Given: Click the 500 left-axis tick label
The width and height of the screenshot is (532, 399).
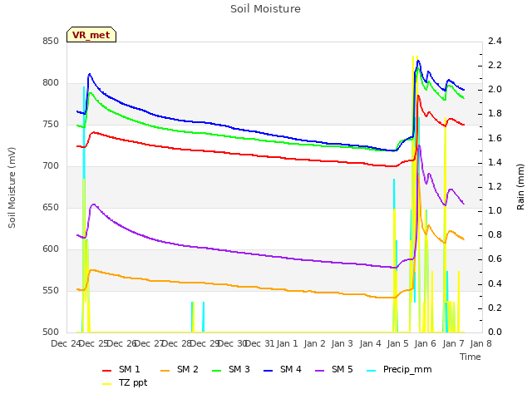Looking at the screenshot, I should tap(51, 332).
